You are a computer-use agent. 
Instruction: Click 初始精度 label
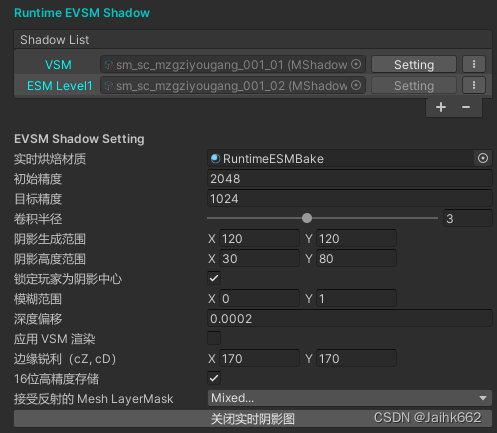(38, 179)
